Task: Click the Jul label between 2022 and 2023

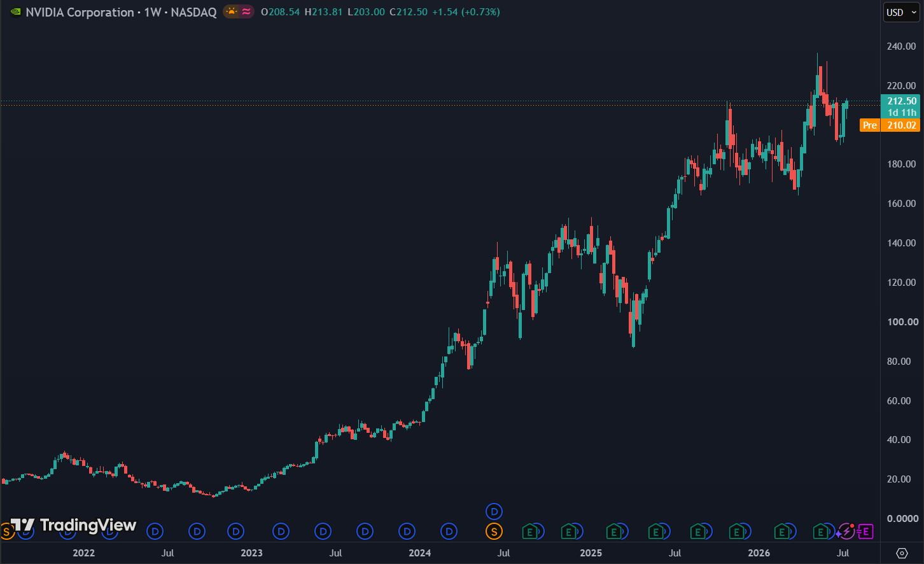Action: [167, 553]
